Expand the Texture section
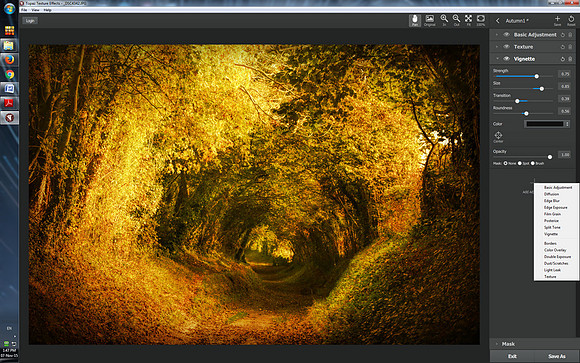Screen dimensions: 580x363 497,47
